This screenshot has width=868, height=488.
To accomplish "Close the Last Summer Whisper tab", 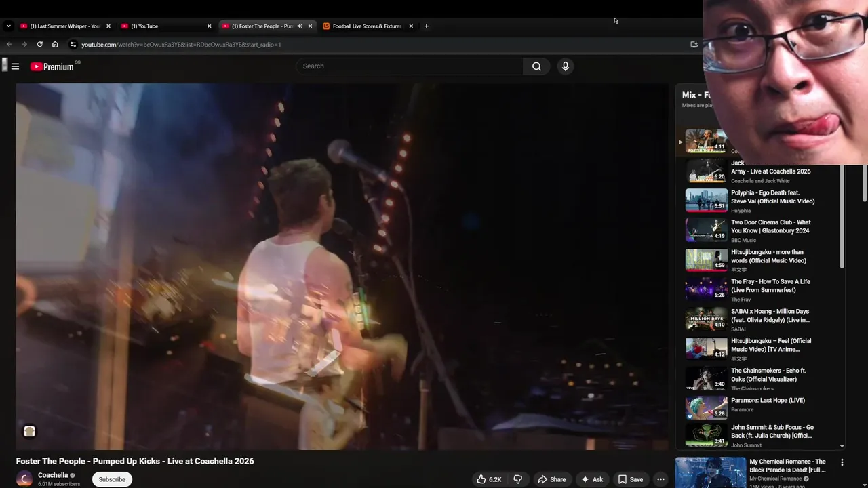I will (x=108, y=26).
